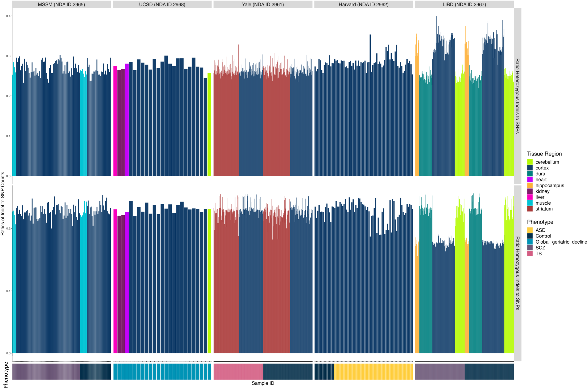Pick the dura legend color swatch

pyautogui.click(x=530, y=174)
